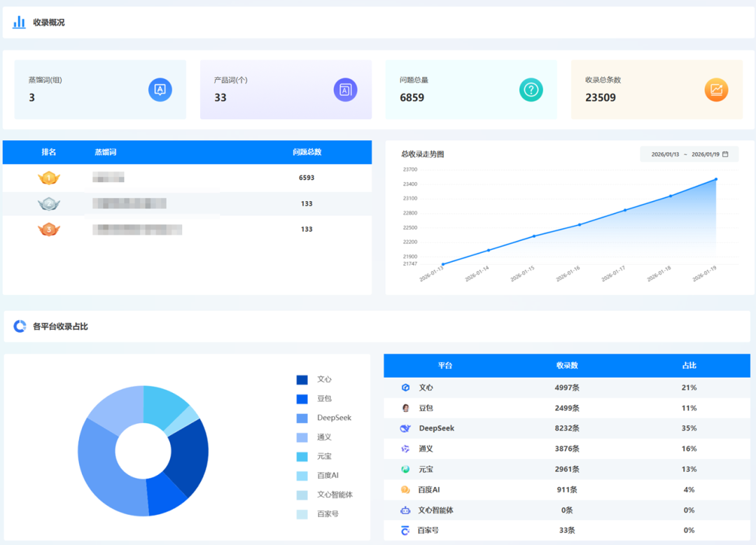Click the 平台 column header
This screenshot has width=756, height=545.
tap(445, 366)
